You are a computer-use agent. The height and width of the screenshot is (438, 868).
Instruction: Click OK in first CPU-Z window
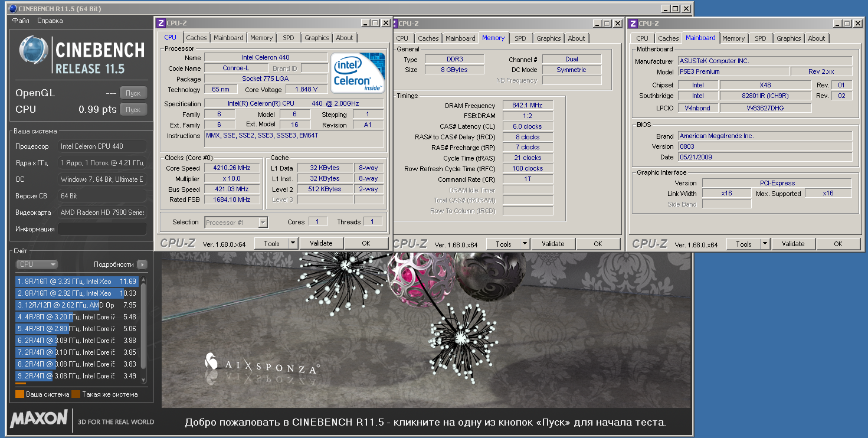[366, 243]
